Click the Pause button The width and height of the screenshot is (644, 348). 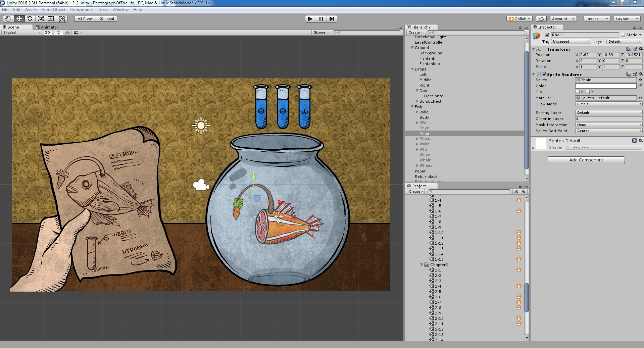coord(321,19)
